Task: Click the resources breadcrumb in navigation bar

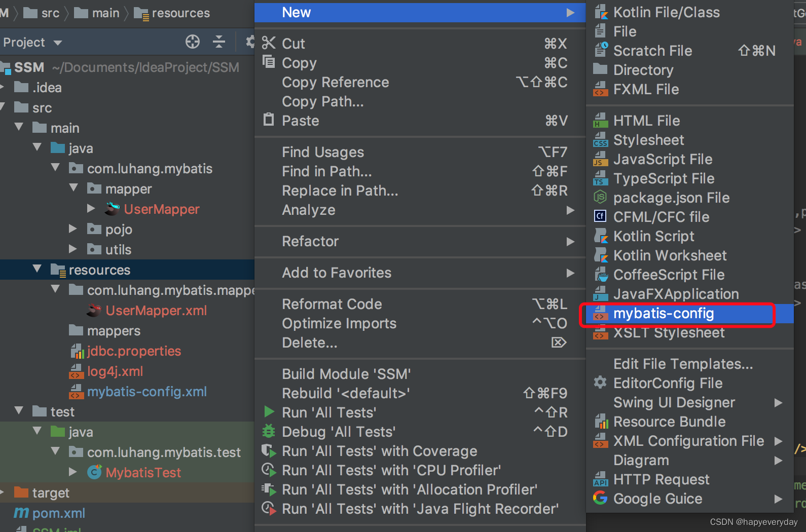Action: click(x=172, y=13)
